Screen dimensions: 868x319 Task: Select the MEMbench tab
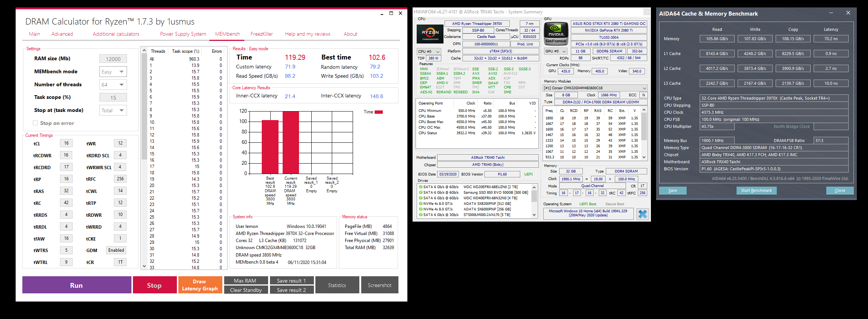click(x=228, y=34)
